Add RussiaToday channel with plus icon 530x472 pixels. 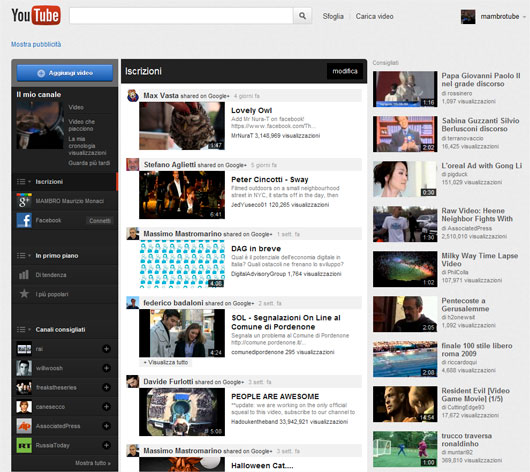pos(106,445)
